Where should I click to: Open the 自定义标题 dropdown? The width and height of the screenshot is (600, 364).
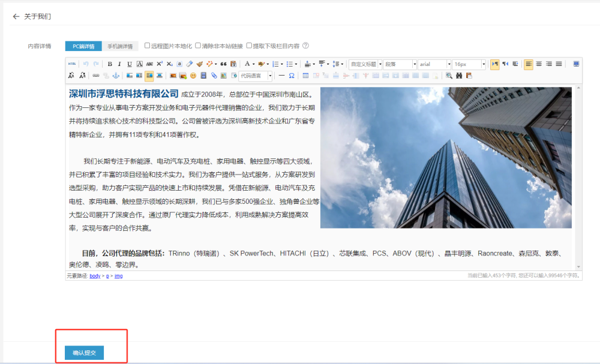(x=365, y=64)
